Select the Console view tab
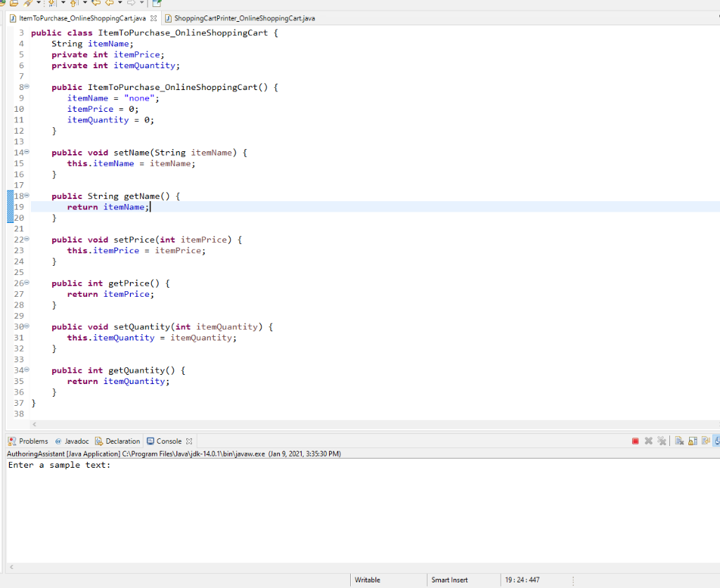720x588 pixels. [x=169, y=441]
